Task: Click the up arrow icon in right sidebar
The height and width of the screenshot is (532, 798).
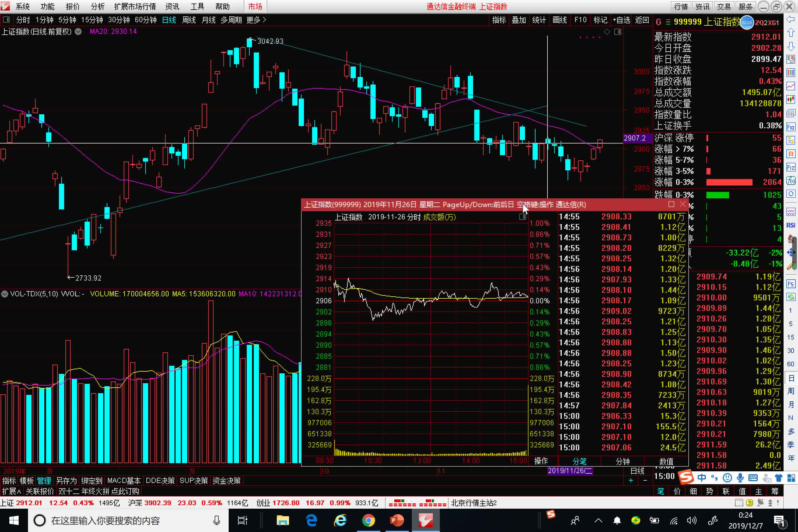Action: 791,33
